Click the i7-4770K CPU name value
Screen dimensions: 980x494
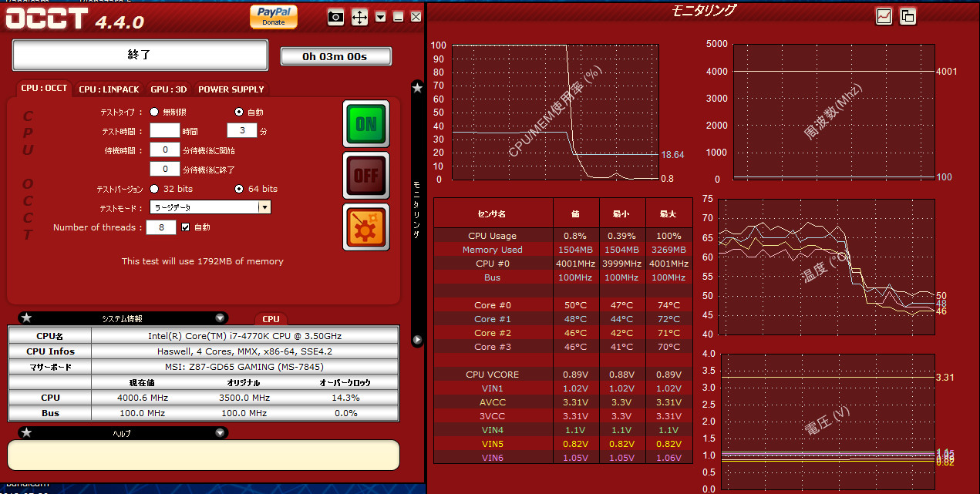point(245,336)
